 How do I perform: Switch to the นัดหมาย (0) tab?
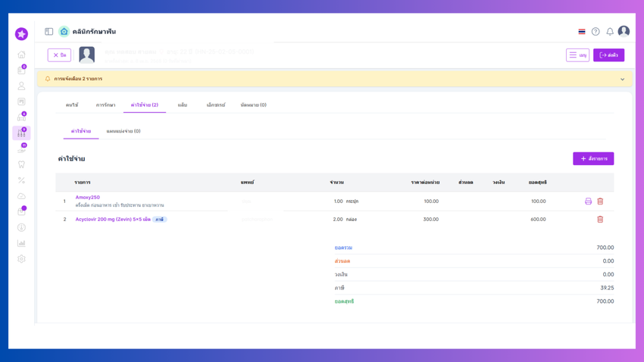pyautogui.click(x=253, y=105)
